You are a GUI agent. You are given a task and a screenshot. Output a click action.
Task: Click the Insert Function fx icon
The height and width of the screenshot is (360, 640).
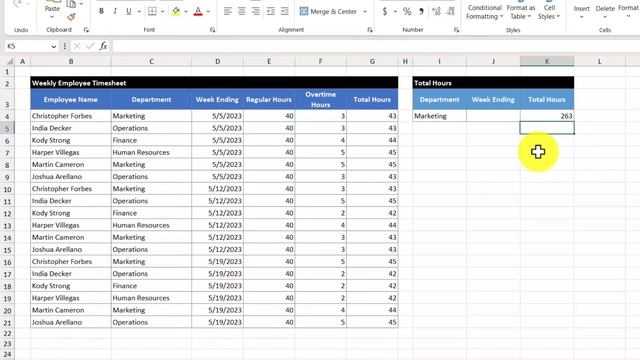tap(103, 46)
